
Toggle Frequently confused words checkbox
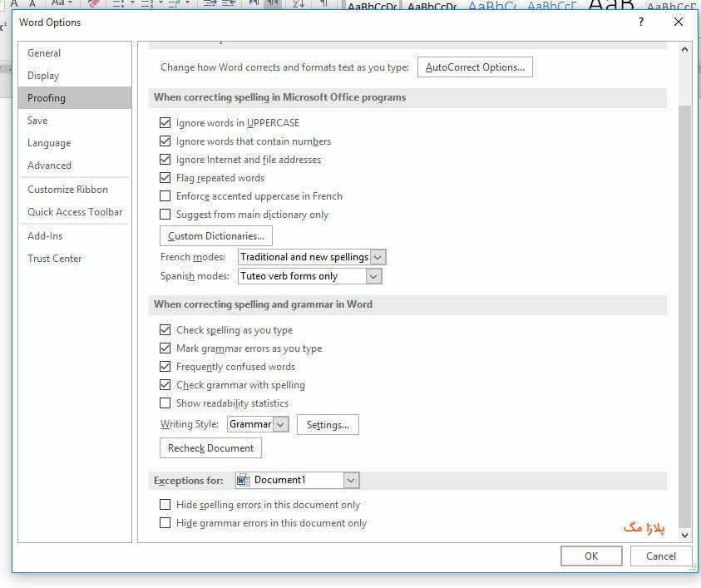(165, 367)
